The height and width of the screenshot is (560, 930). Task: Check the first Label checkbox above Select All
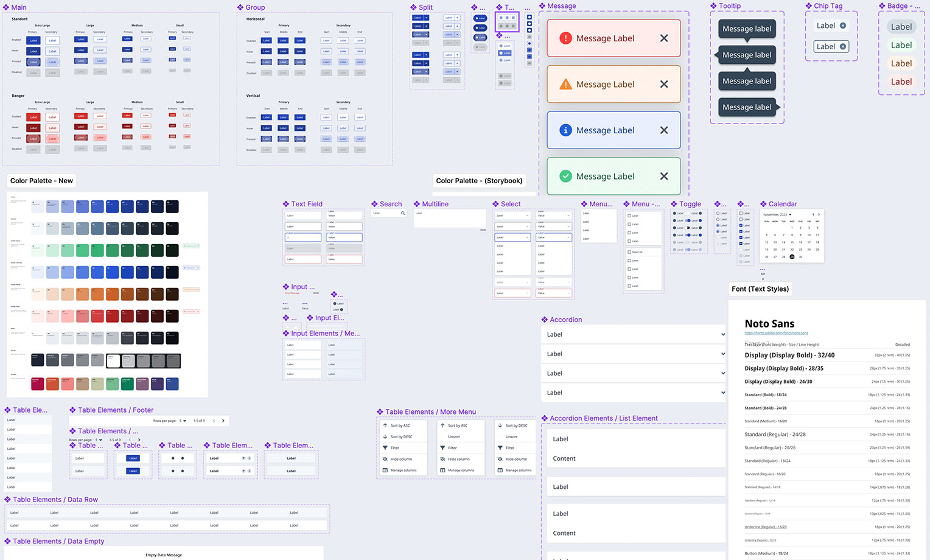[629, 215]
